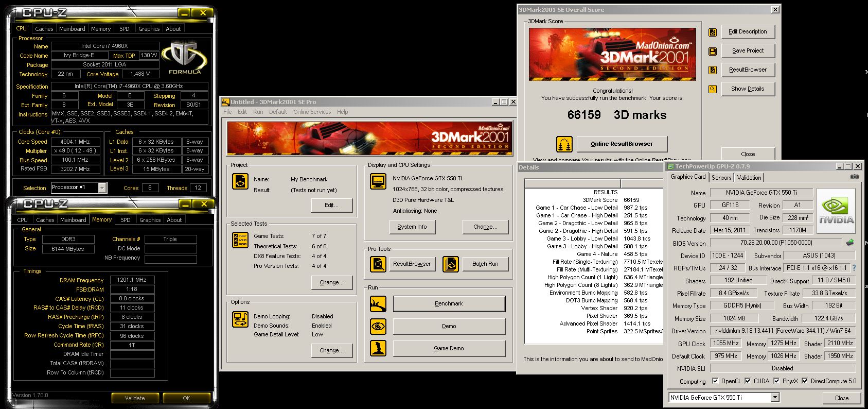Click the 3DMark2001 banner image in main window
This screenshot has height=409, width=868.
(x=369, y=139)
